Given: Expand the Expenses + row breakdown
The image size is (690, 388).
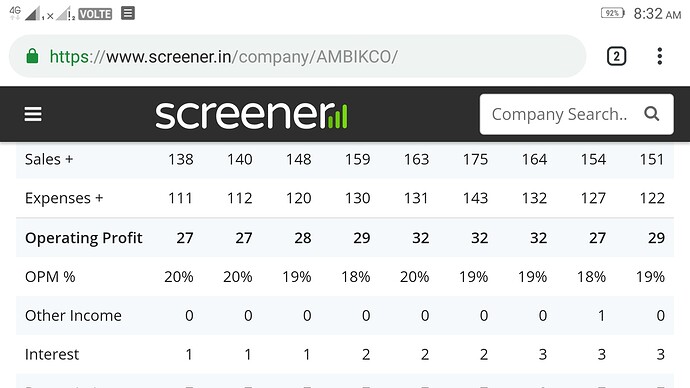Looking at the screenshot, I should 64,198.
